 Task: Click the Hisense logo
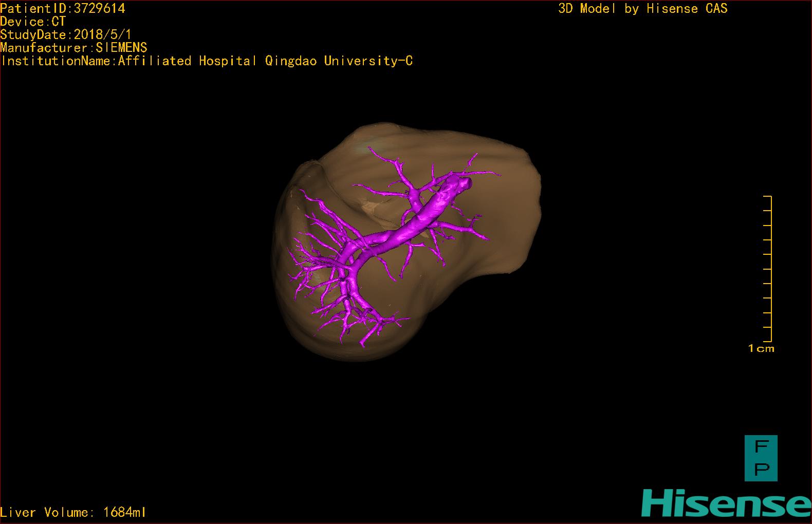726,503
